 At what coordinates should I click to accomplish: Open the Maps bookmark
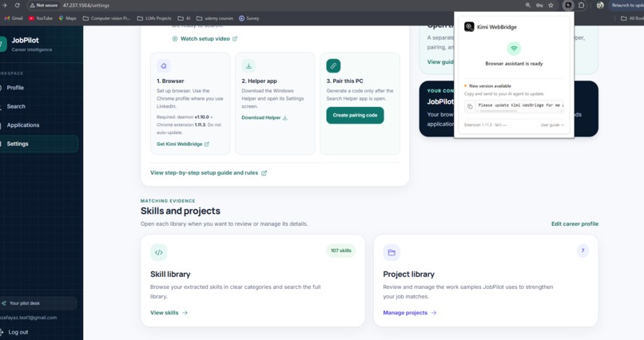tap(67, 18)
